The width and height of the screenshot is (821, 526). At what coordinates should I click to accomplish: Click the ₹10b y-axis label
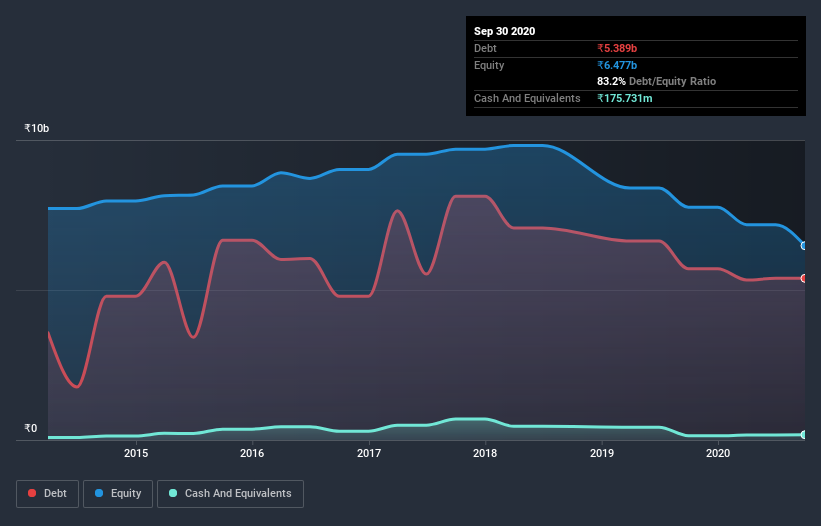tap(37, 128)
